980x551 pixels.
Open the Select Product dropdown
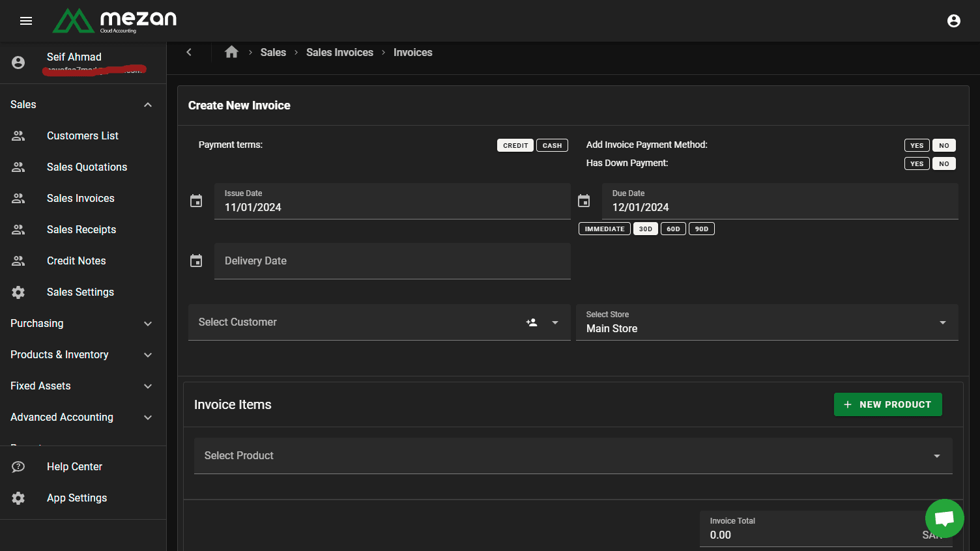tap(573, 456)
